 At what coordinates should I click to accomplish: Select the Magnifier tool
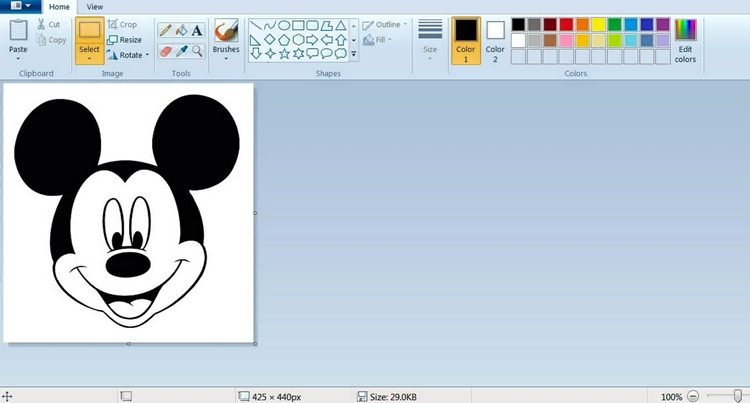[196, 50]
